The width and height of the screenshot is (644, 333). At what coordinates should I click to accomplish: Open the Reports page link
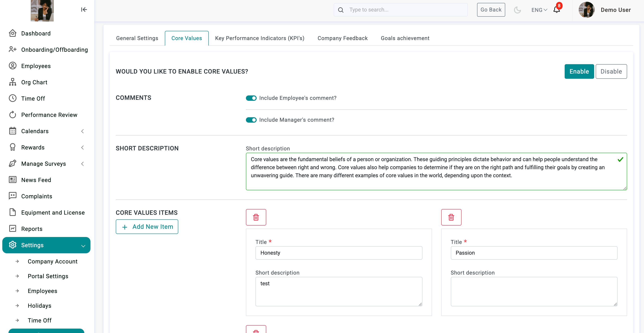pyautogui.click(x=32, y=229)
